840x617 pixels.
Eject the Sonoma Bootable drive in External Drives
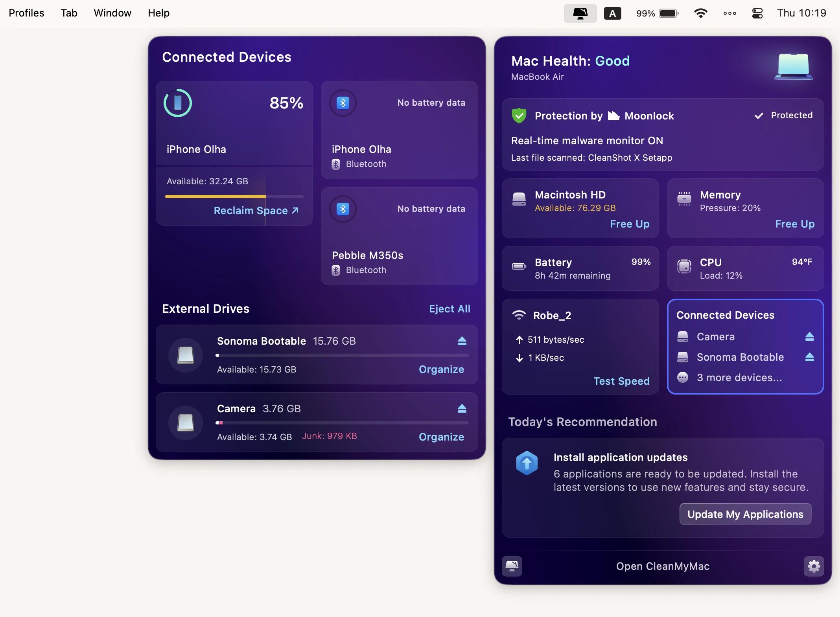coord(462,341)
